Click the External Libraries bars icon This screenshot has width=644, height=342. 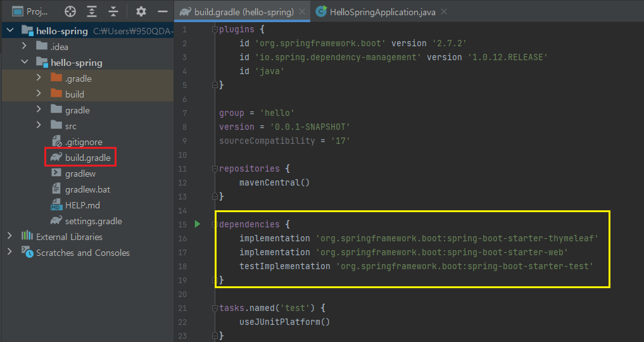(x=27, y=236)
